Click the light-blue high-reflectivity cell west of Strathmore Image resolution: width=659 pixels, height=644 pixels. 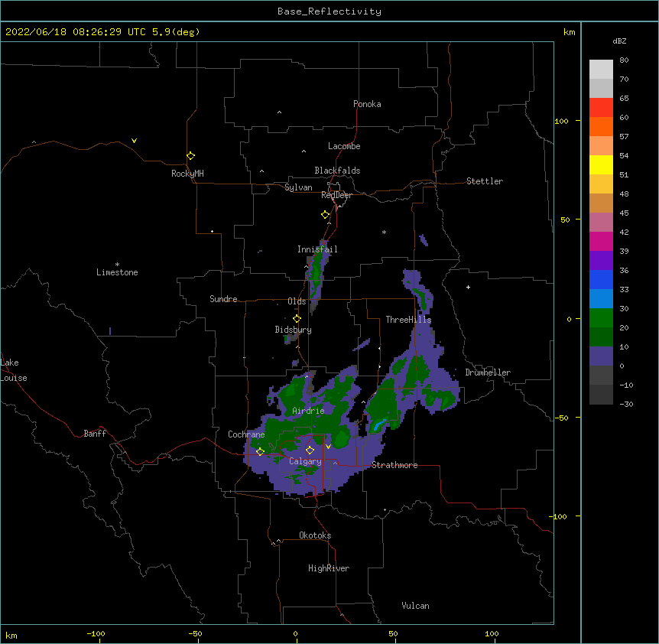(x=378, y=426)
